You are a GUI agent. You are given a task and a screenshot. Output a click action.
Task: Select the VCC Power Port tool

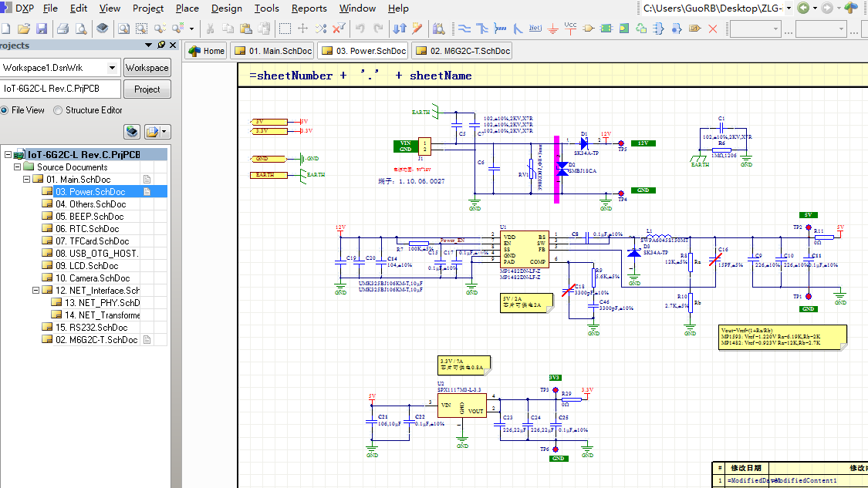click(x=570, y=29)
